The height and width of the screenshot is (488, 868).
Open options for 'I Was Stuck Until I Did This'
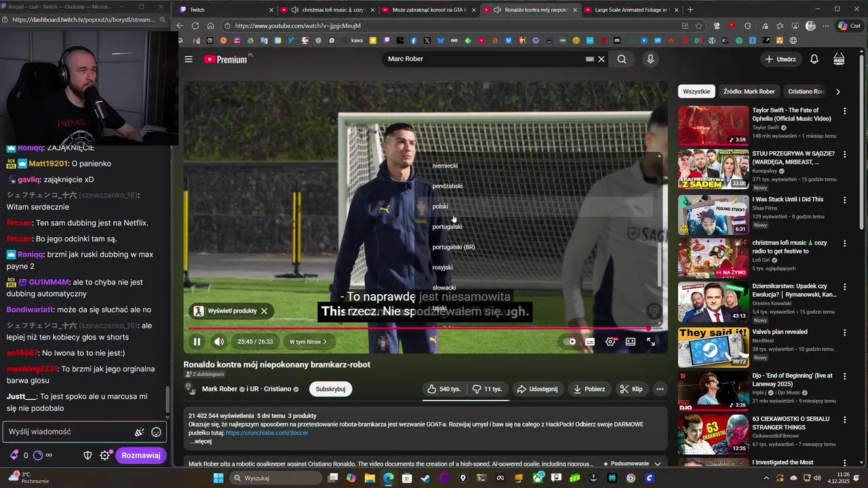pyautogui.click(x=844, y=200)
